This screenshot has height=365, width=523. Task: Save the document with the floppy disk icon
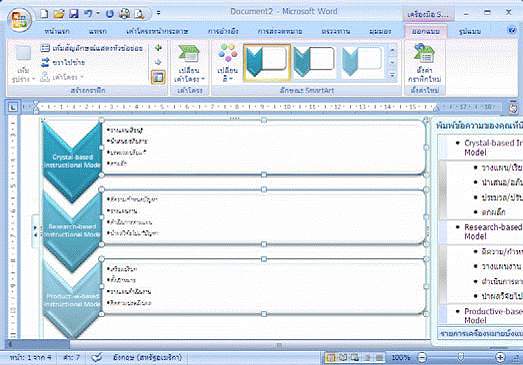click(x=73, y=13)
